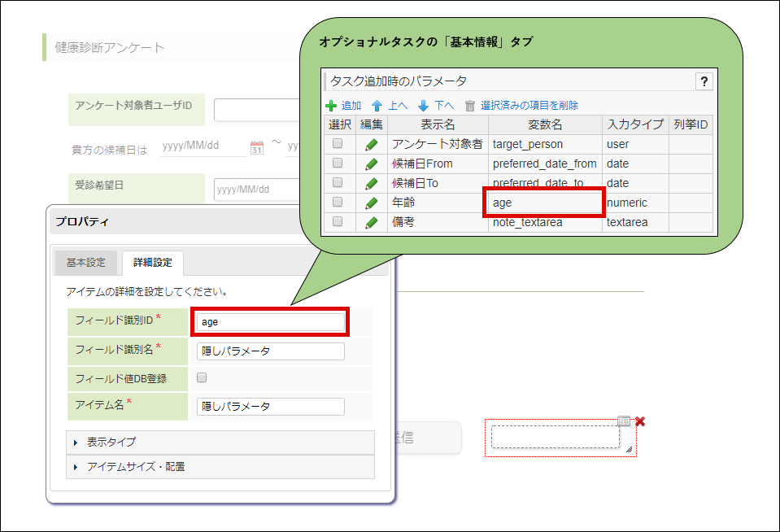Enable the フィールド値DB登録 checkbox
This screenshot has width=780, height=532.
[201, 378]
